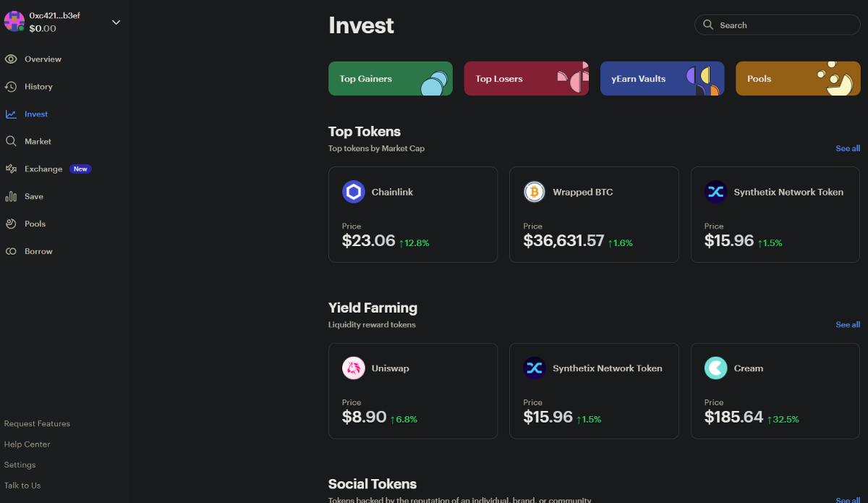Click the Uniswap unicorn logo icon
The width and height of the screenshot is (868, 503).
[x=354, y=368]
